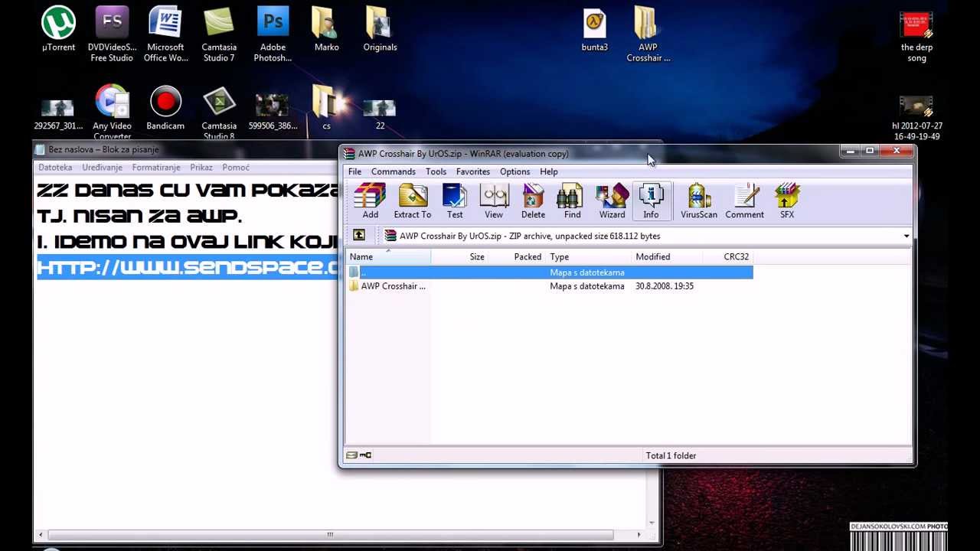Open the Find binoculars tool

click(x=572, y=201)
